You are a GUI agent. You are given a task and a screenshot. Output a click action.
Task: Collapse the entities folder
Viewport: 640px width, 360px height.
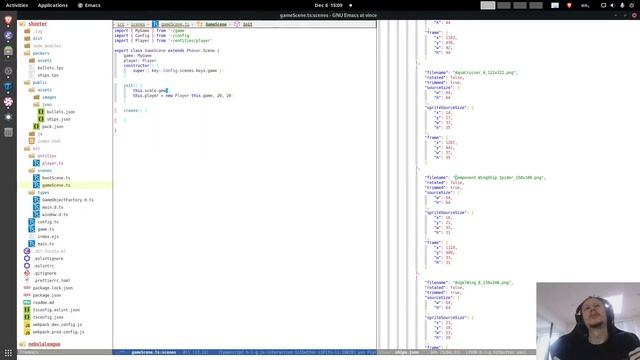32,156
